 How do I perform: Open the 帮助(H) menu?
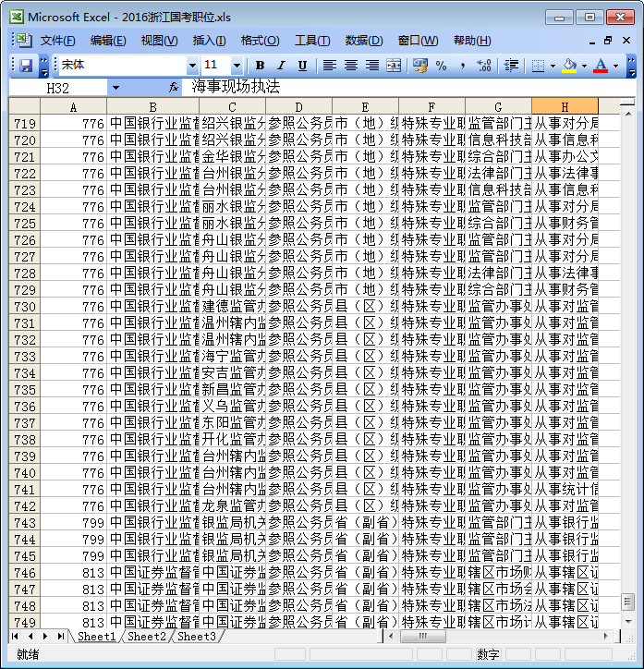pos(472,41)
